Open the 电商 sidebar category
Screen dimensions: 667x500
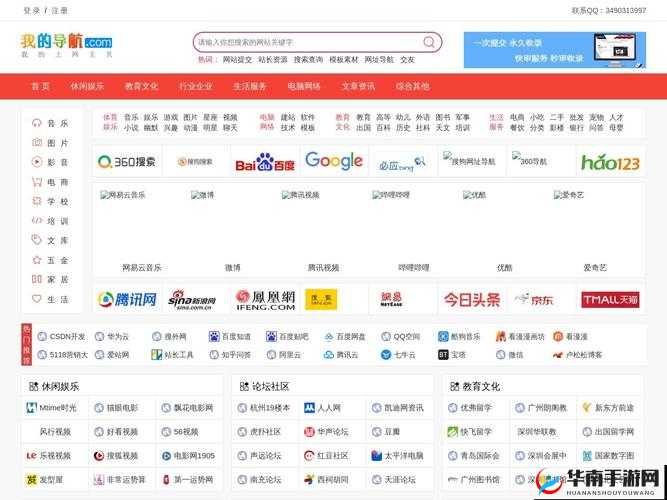coord(51,182)
